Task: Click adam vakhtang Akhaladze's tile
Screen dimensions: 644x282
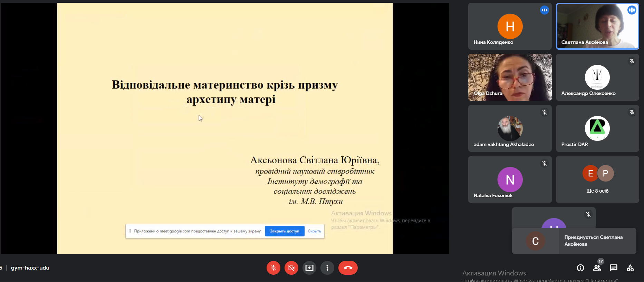Action: click(x=510, y=128)
